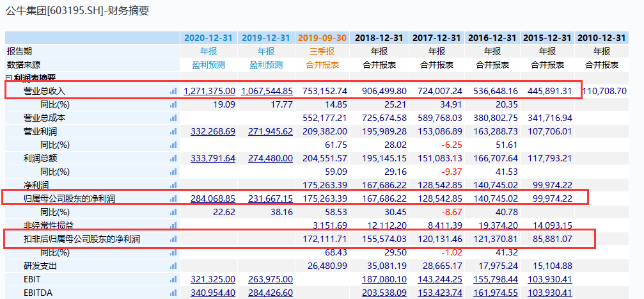The width and height of the screenshot is (644, 299).
Task: Open chart icon for EBIT row
Action: click(173, 279)
